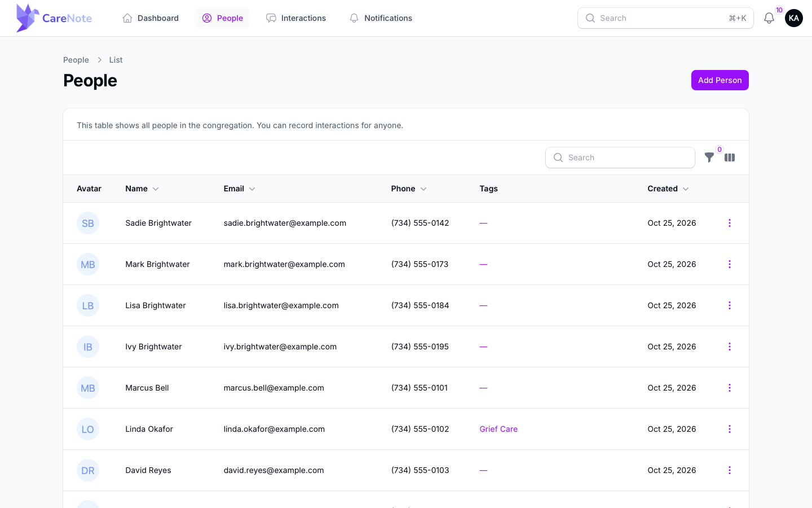Click the LO avatar for Linda Okafor
This screenshot has width=812, height=508.
pos(88,429)
